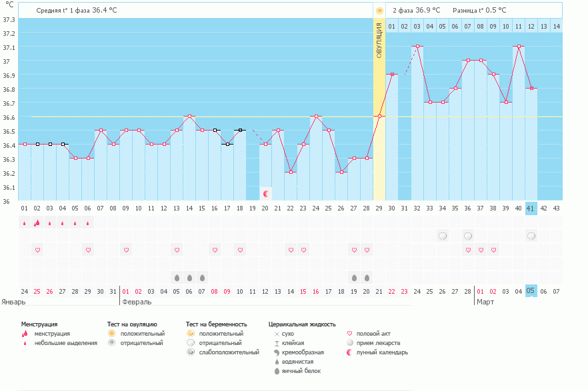Select the 37.1 temperature point on day 32
The width and height of the screenshot is (588, 391).
(417, 47)
